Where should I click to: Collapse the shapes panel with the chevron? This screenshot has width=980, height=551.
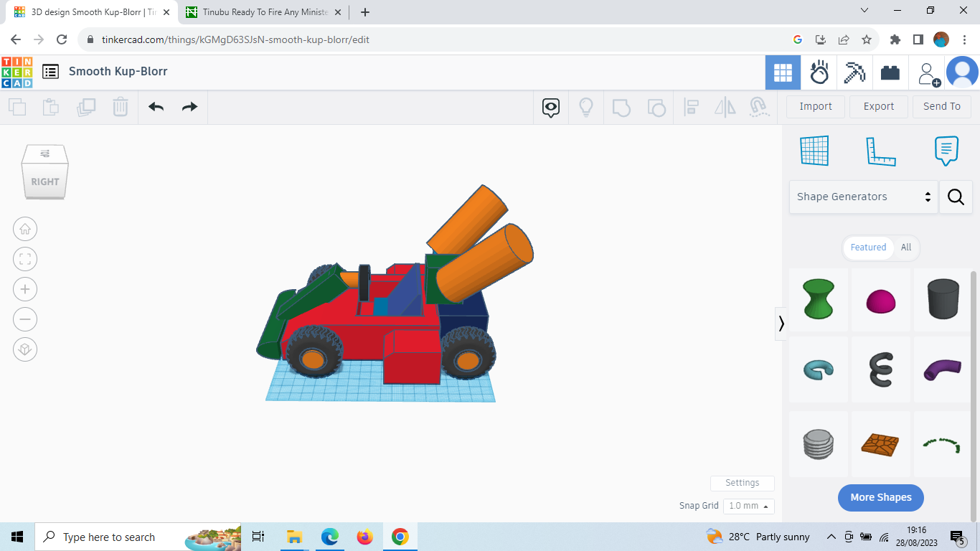point(781,324)
